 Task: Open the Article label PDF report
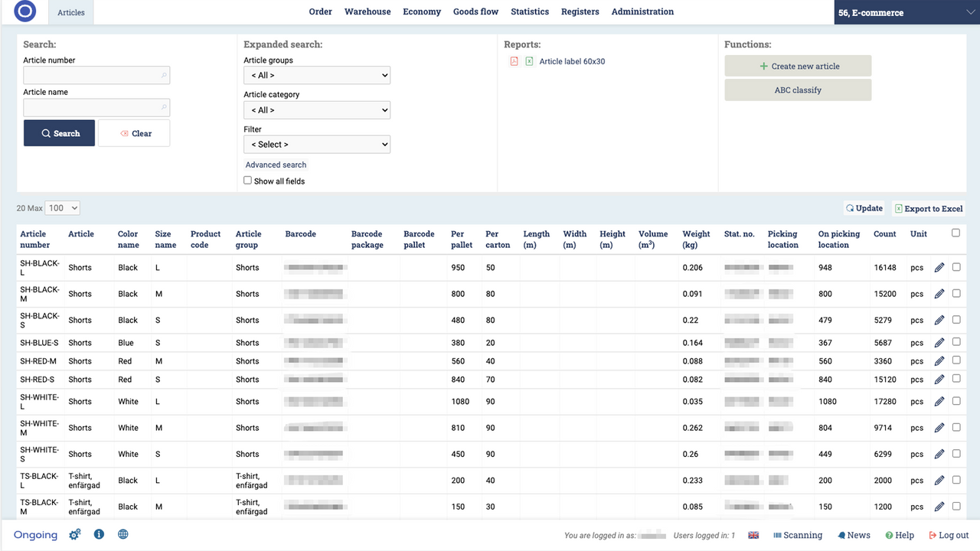pyautogui.click(x=514, y=60)
